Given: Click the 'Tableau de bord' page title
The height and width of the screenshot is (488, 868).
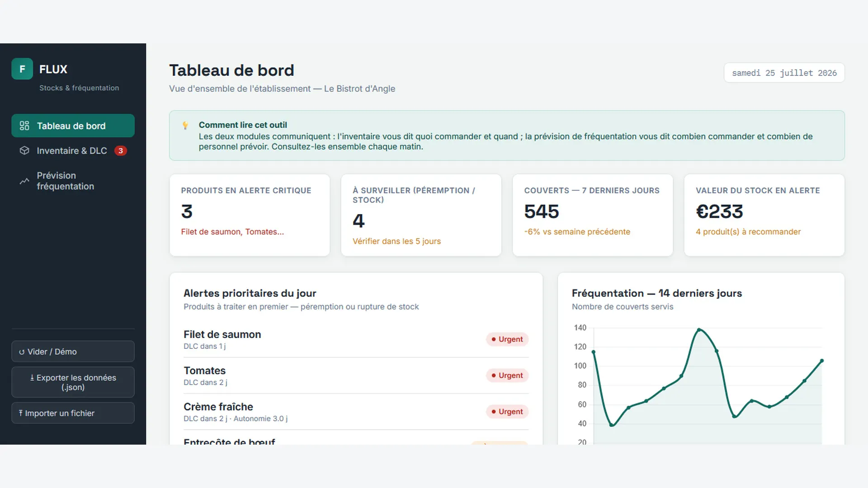Looking at the screenshot, I should [231, 70].
